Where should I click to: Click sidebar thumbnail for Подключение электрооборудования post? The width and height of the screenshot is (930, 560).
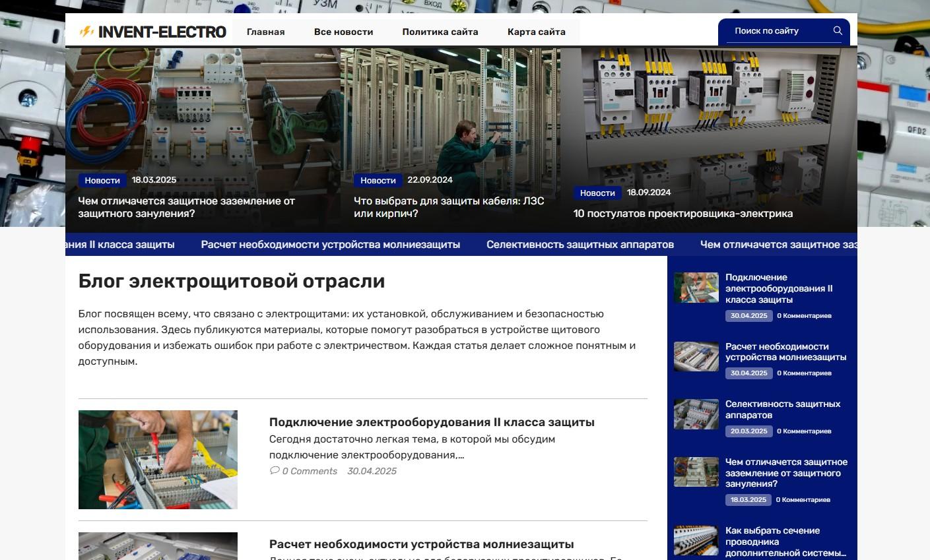pos(696,288)
